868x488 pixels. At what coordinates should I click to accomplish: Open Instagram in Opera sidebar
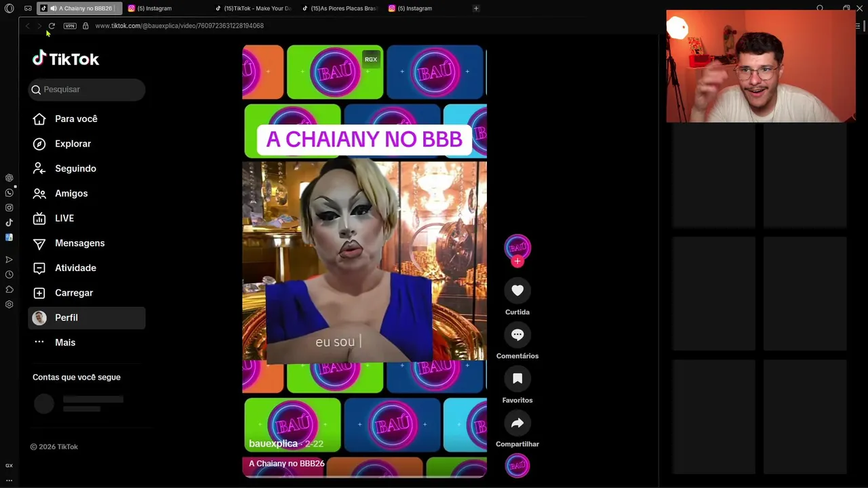pos(9,207)
